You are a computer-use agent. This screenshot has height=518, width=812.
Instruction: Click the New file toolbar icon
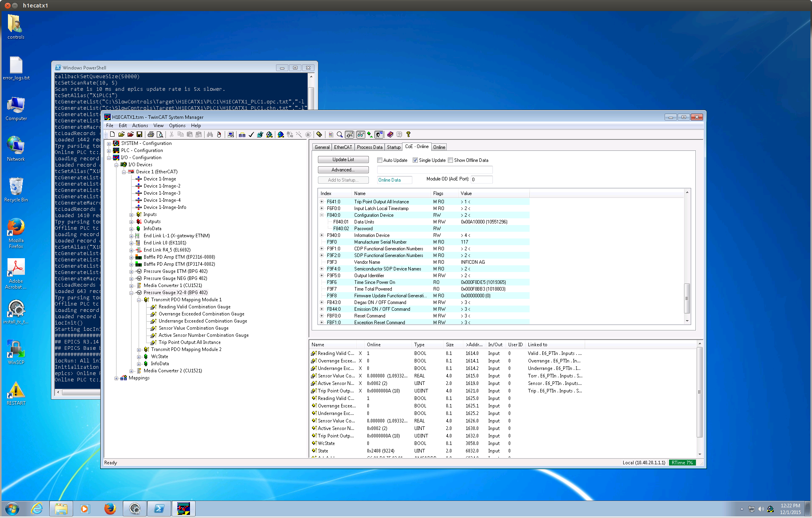click(x=112, y=135)
